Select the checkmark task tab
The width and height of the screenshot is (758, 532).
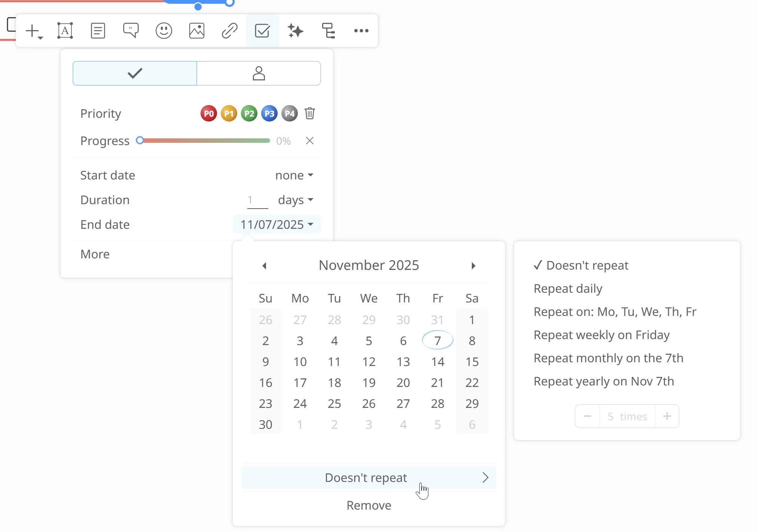click(x=135, y=73)
